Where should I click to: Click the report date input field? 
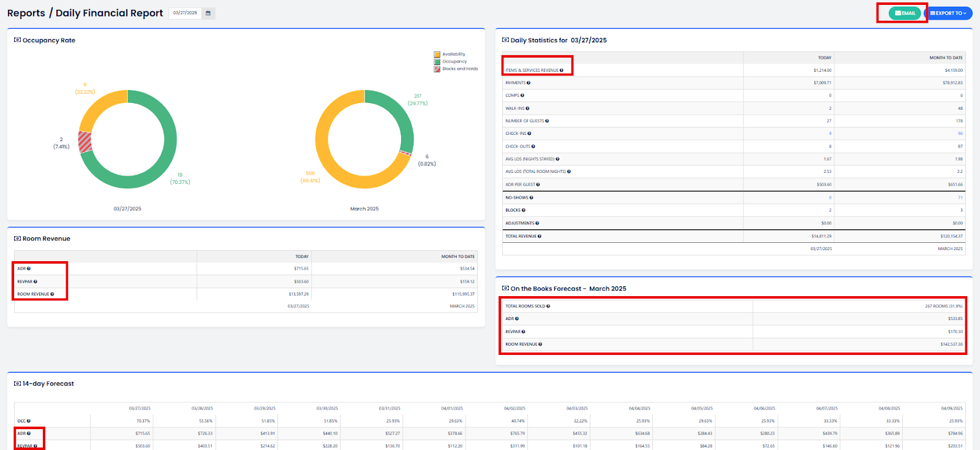(x=185, y=13)
